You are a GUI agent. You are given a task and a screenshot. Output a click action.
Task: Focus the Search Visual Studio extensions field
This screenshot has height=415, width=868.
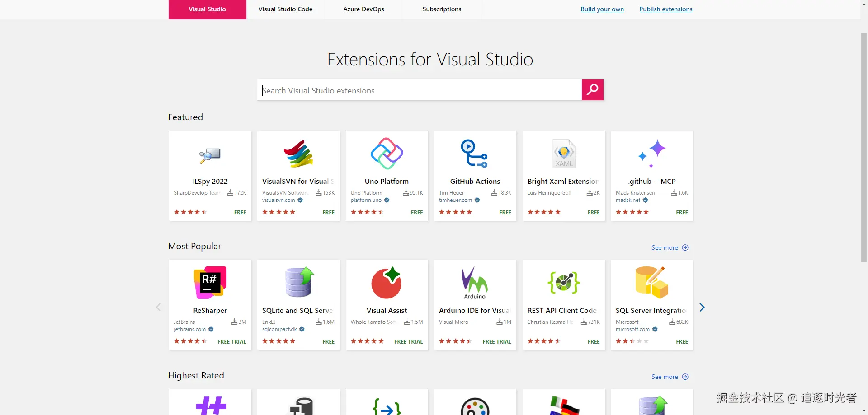coord(420,90)
